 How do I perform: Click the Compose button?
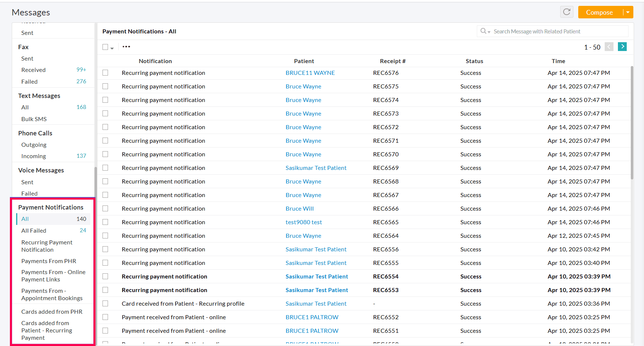tap(600, 12)
